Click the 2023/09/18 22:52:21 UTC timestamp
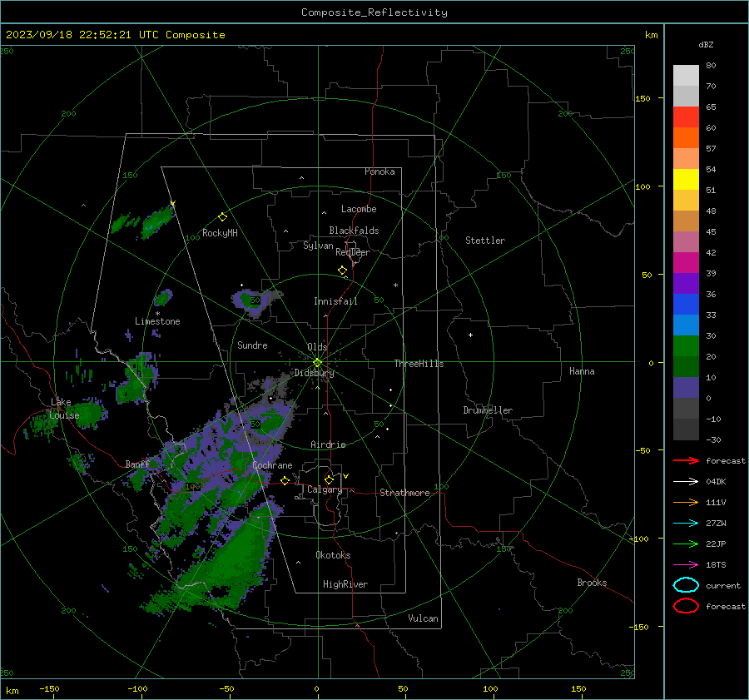749x700 pixels. tap(72, 35)
